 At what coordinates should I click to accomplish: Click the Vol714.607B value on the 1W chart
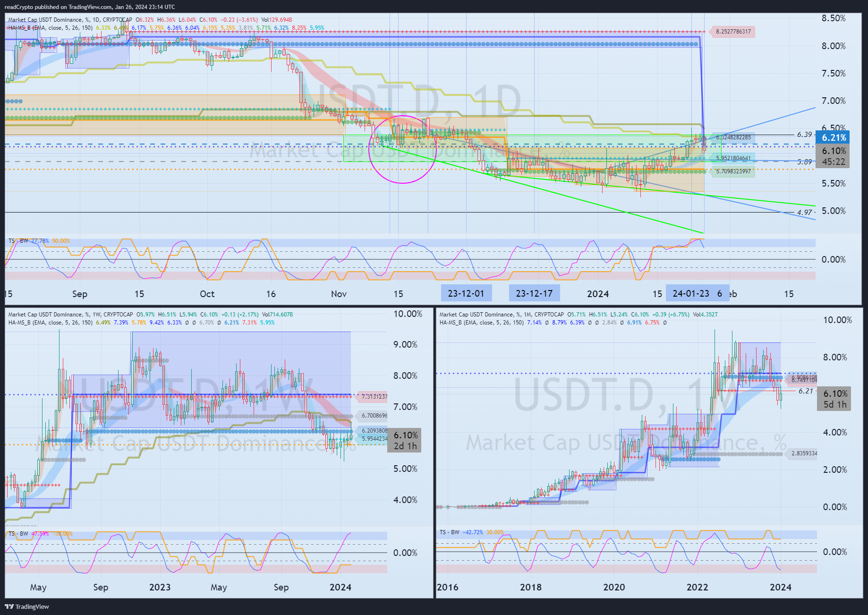[277, 315]
